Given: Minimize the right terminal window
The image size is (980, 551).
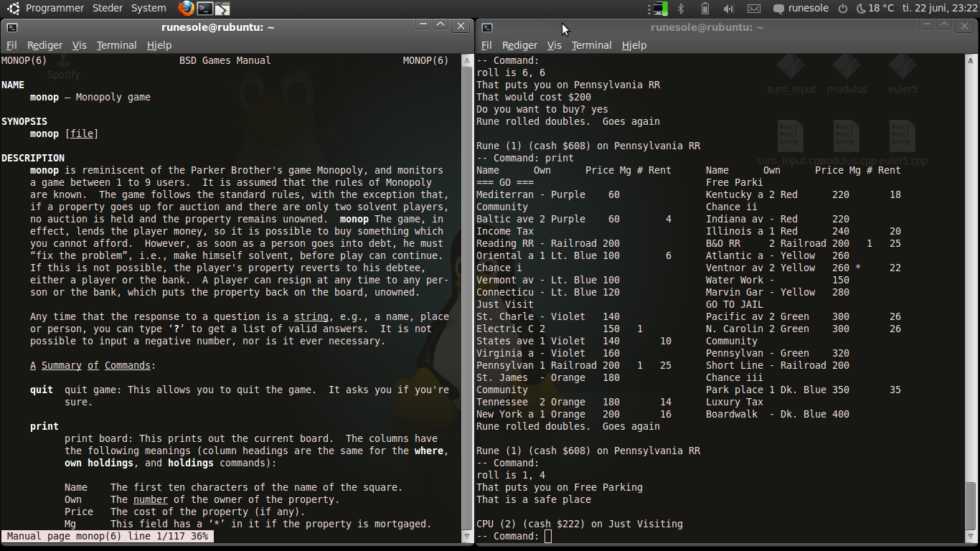Looking at the screenshot, I should point(927,25).
